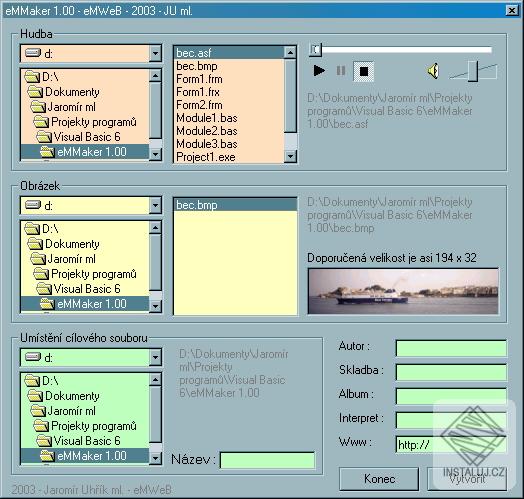The width and height of the screenshot is (524, 499).
Task: Start playback with the play button
Action: [x=319, y=71]
